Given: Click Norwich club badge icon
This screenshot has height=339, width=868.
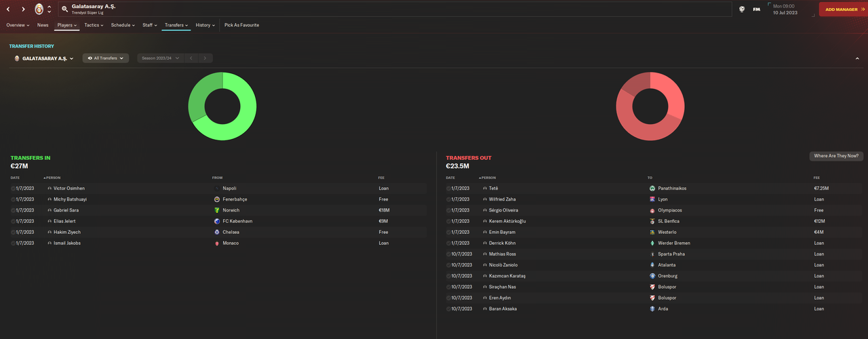Looking at the screenshot, I should point(217,210).
